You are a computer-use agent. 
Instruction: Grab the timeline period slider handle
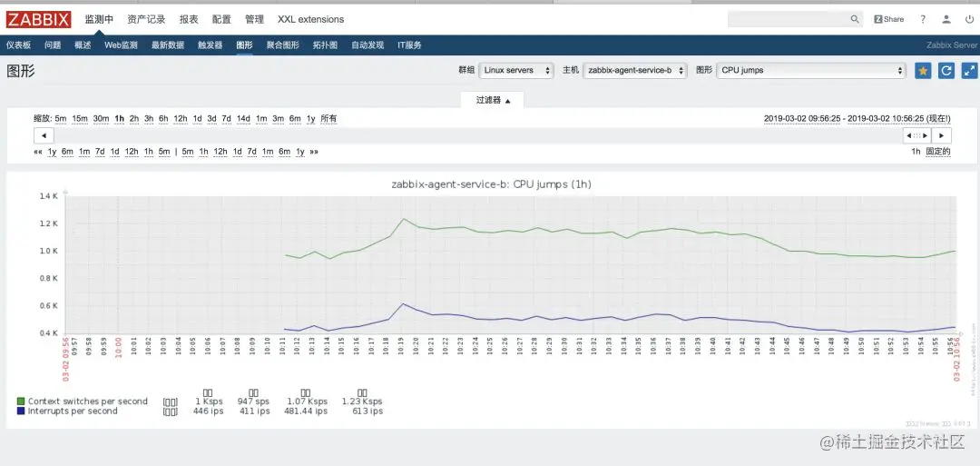916,135
